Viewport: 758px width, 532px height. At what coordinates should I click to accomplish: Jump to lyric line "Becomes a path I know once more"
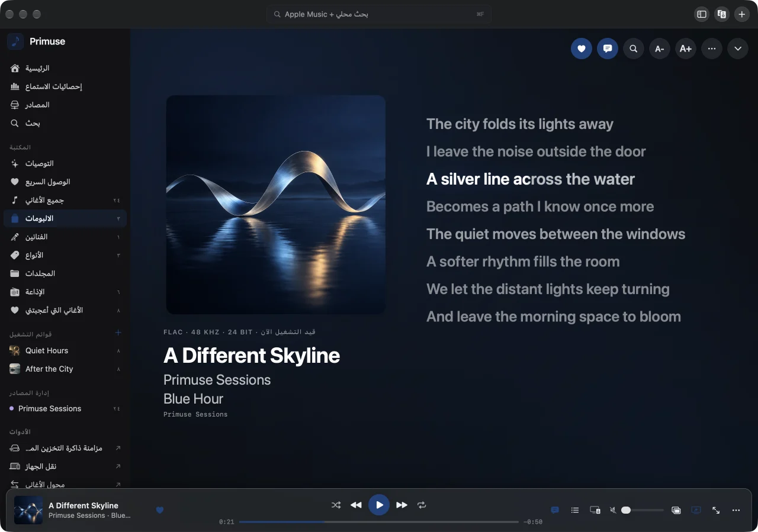point(540,207)
